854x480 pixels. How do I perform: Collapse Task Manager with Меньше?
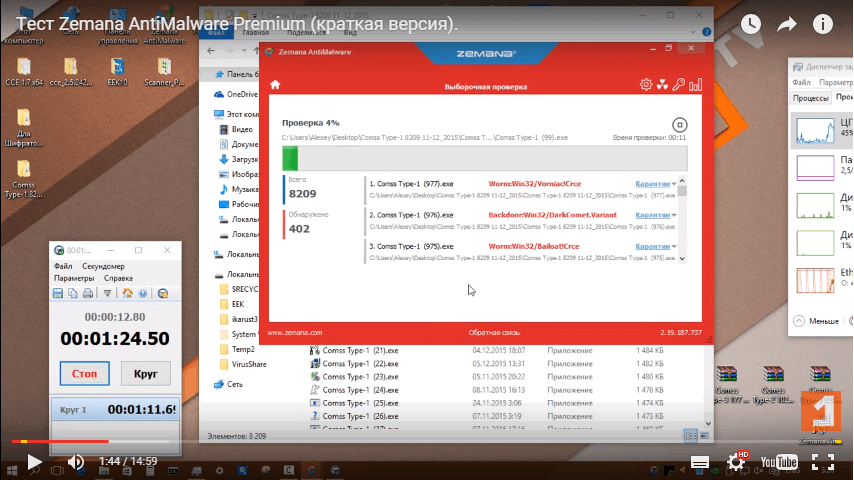pyautogui.click(x=816, y=321)
